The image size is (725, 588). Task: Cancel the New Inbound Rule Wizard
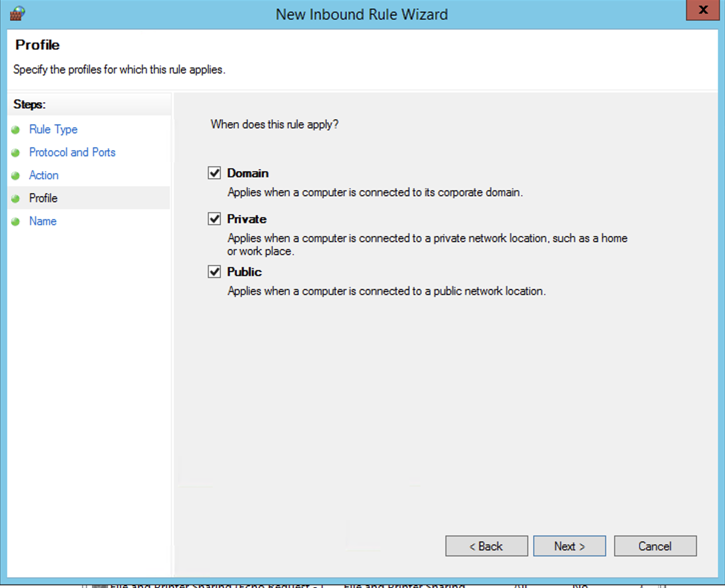point(655,546)
